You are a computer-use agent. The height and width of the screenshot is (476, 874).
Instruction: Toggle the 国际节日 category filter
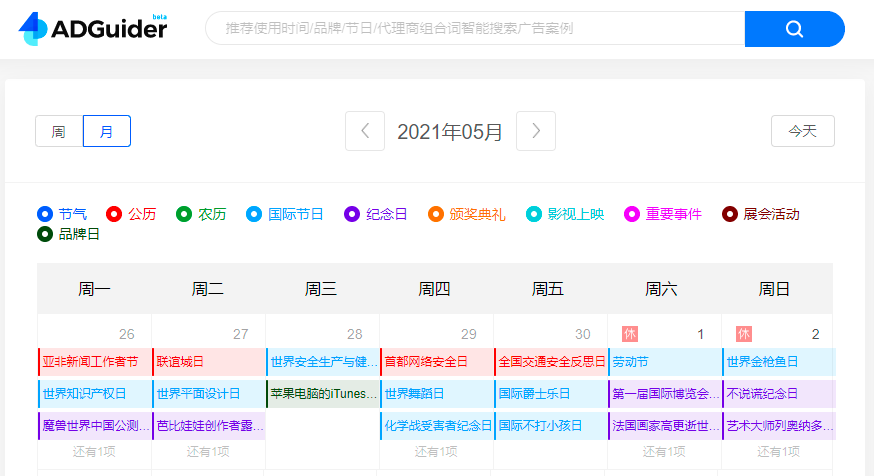[x=285, y=214]
